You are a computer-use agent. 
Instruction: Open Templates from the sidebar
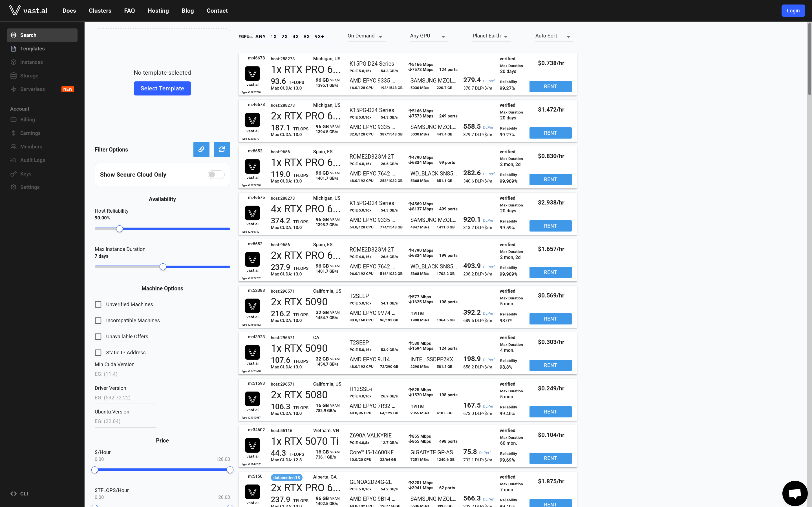[32, 49]
